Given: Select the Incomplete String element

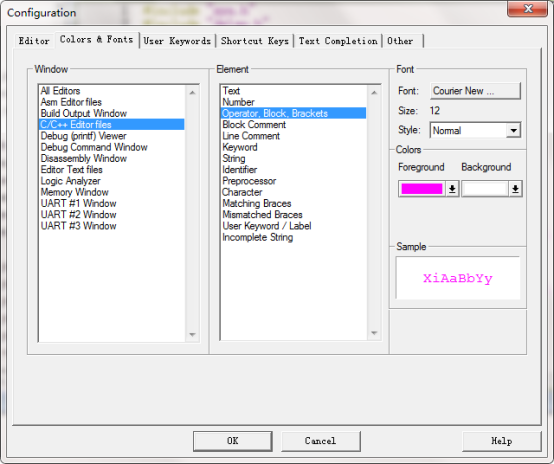Looking at the screenshot, I should pos(293,237).
